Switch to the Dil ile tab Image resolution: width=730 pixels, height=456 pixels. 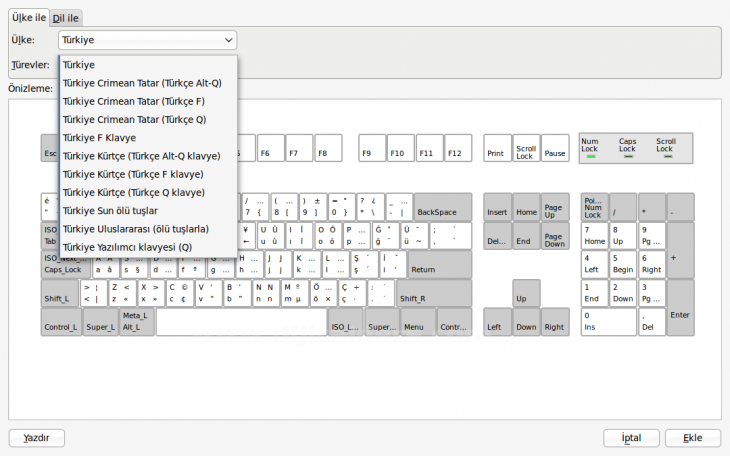[x=67, y=18]
